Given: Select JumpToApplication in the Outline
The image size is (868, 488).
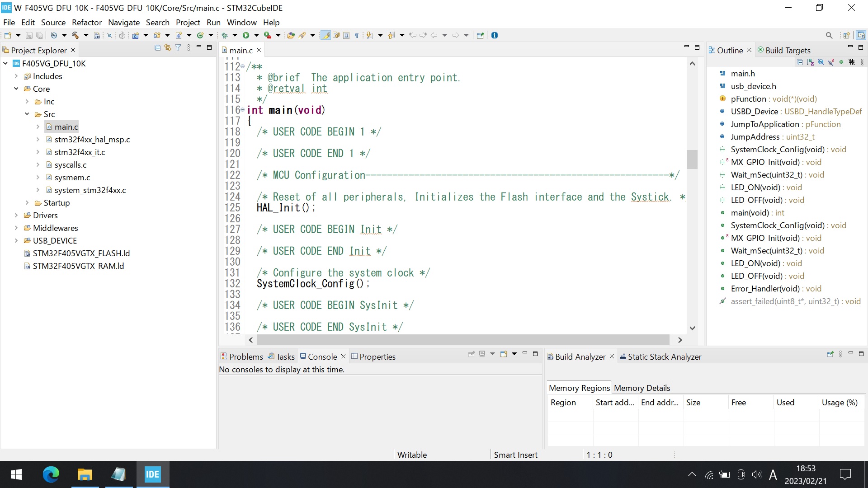Looking at the screenshot, I should click(x=765, y=124).
